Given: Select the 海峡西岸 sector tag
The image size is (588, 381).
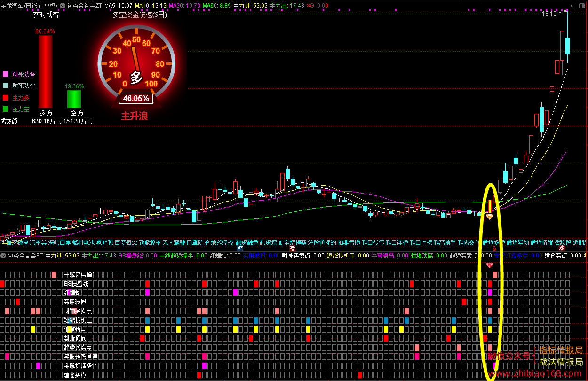Looking at the screenshot, I should [60, 243].
